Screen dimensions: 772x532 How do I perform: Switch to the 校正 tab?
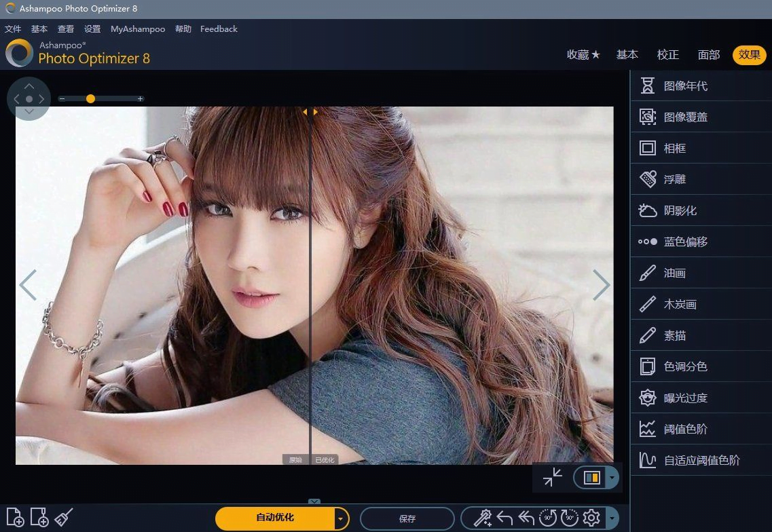[x=668, y=55]
